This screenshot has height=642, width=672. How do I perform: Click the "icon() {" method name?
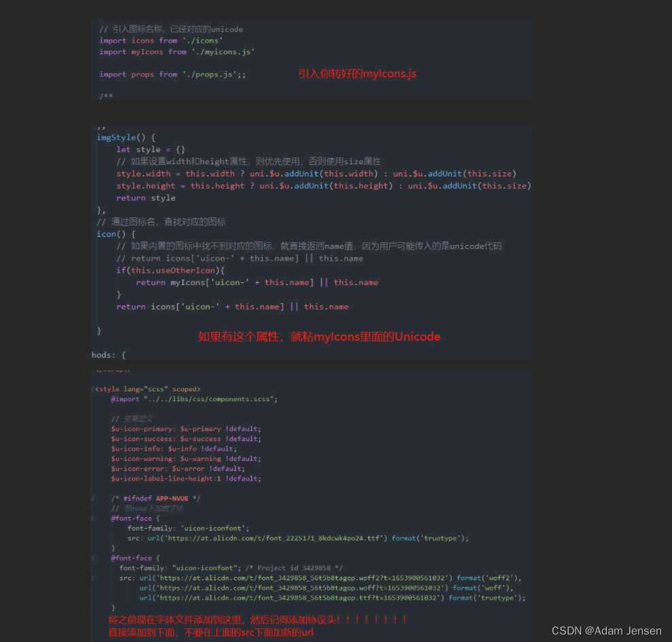(x=115, y=234)
